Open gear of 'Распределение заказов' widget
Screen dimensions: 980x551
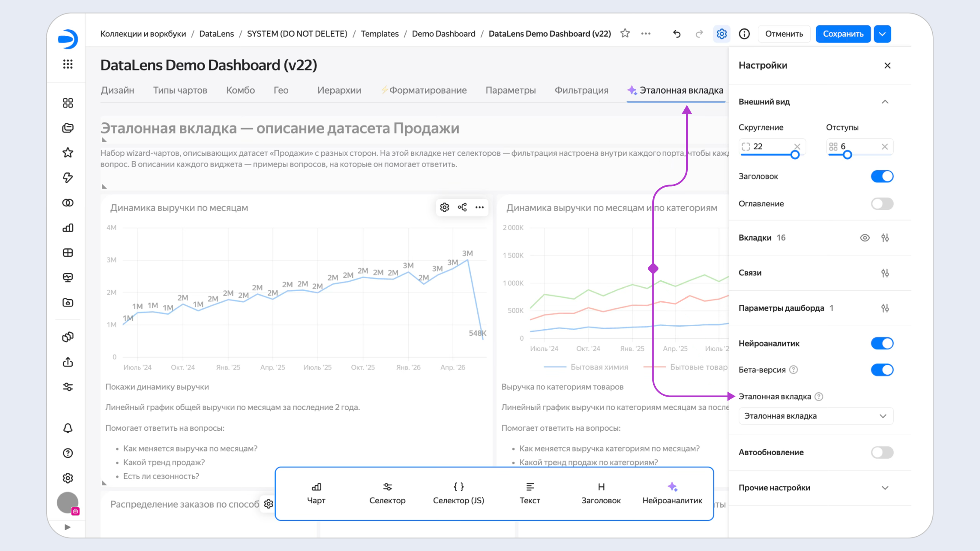pos(269,504)
